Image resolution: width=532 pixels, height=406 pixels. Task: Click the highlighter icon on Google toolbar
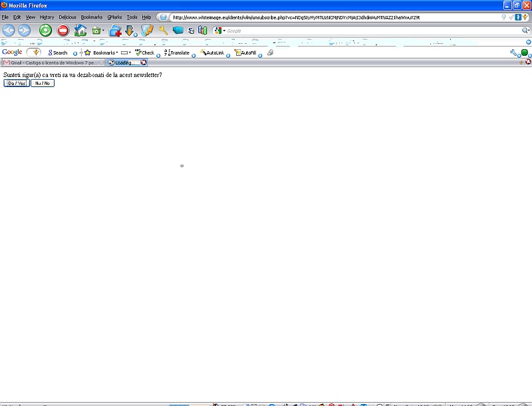[270, 52]
